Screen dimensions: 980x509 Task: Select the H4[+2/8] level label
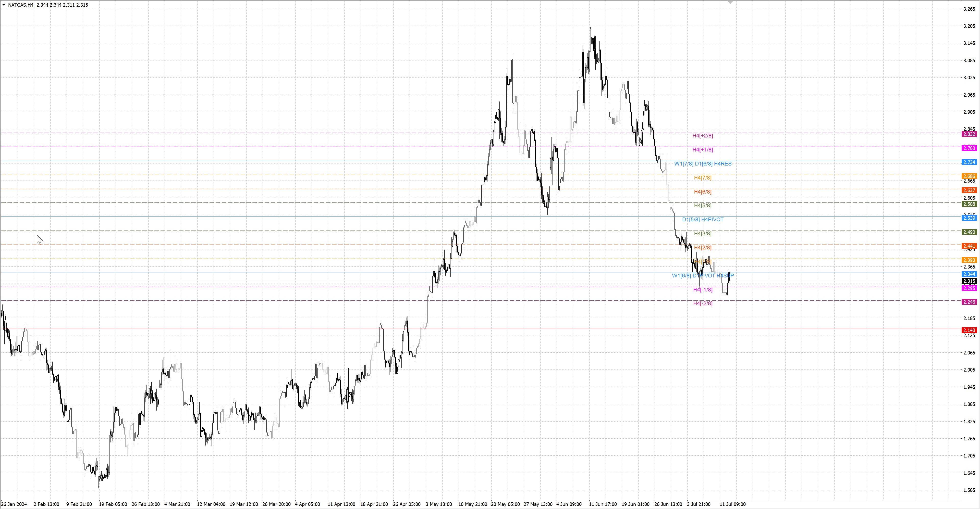tap(702, 136)
